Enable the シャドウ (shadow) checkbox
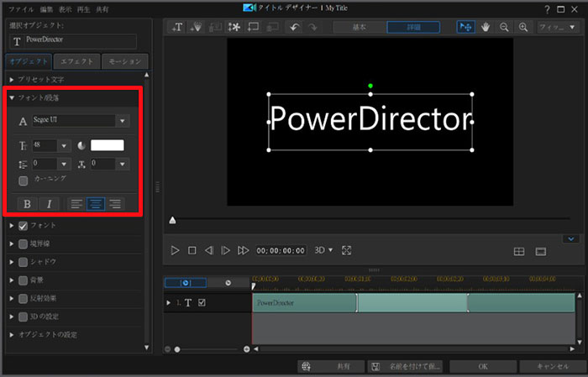 click(x=24, y=262)
